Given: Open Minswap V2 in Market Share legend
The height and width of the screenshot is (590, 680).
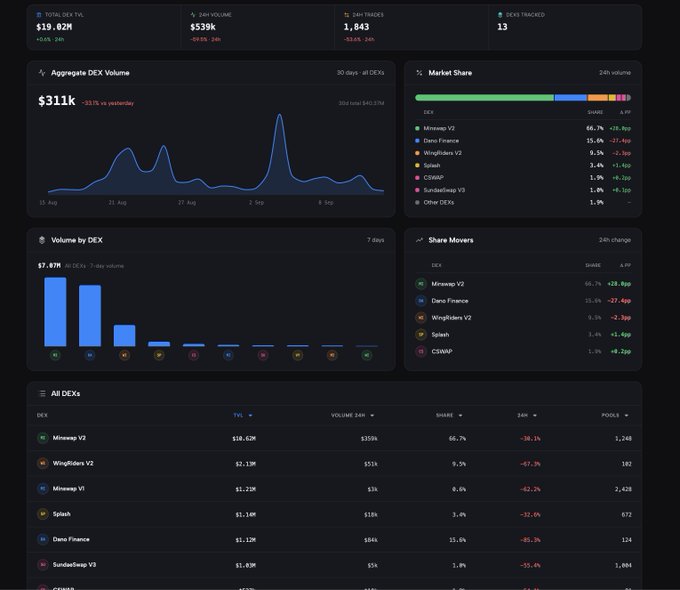Looking at the screenshot, I should click(439, 128).
